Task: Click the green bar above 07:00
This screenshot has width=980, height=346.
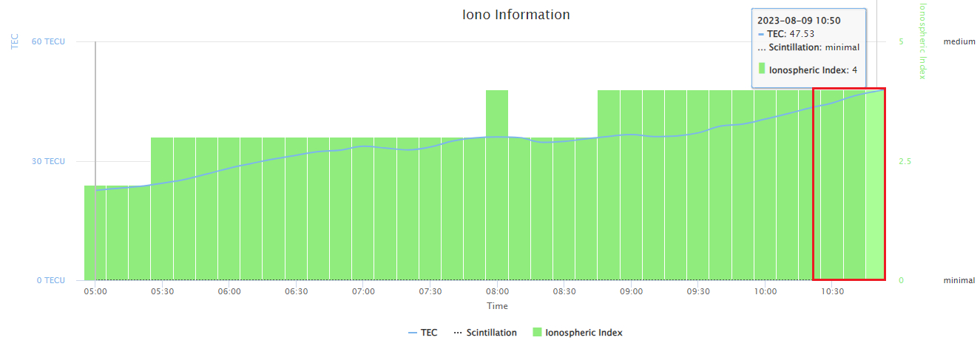Action: click(363, 208)
